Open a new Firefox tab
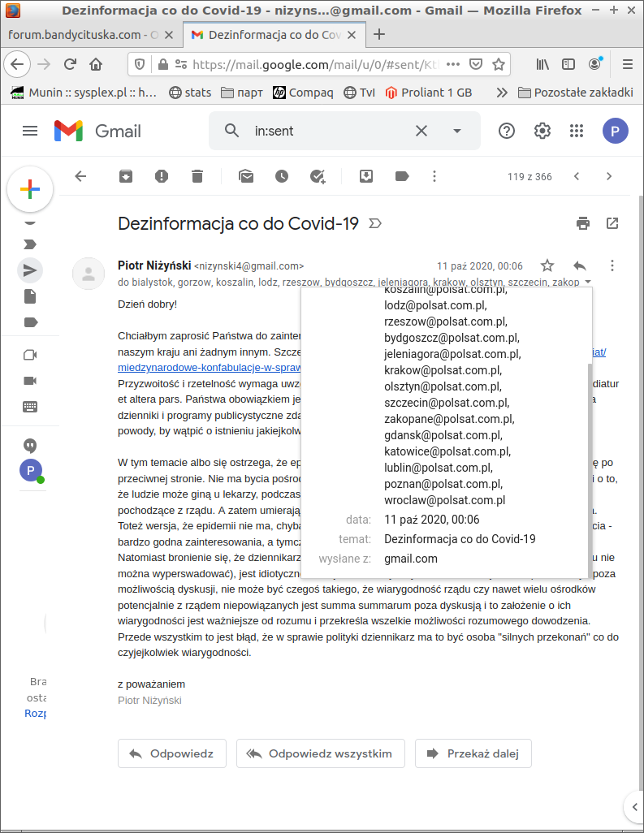644x833 pixels. coord(379,35)
